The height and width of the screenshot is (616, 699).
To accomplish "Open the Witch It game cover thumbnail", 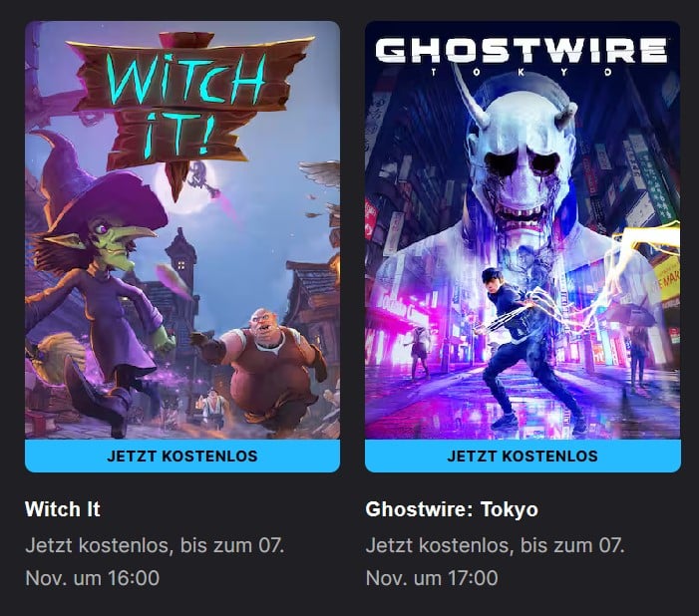I will pos(182,230).
